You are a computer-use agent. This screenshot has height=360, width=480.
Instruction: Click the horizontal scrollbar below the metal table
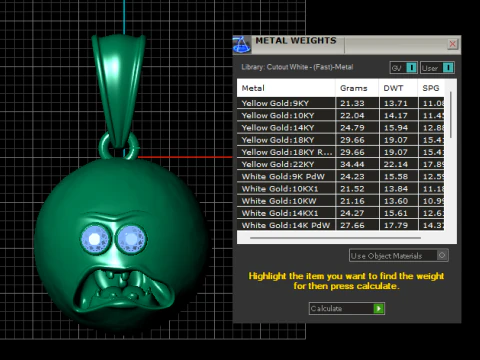(335, 238)
